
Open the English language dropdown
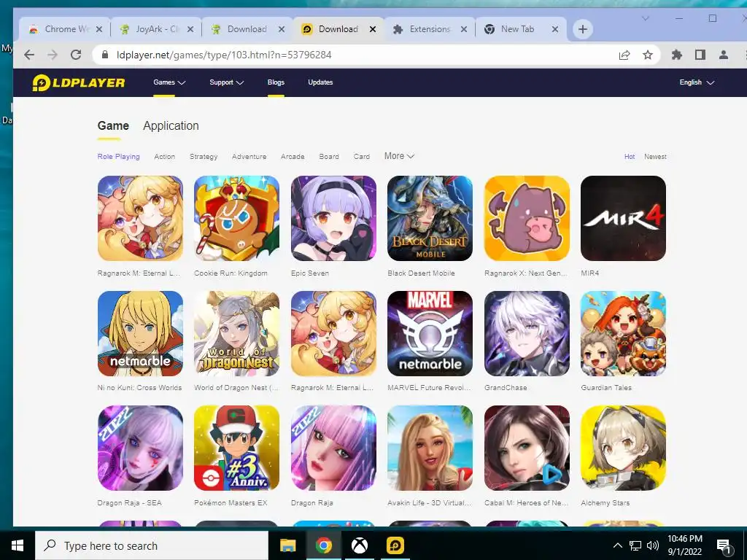pyautogui.click(x=697, y=82)
